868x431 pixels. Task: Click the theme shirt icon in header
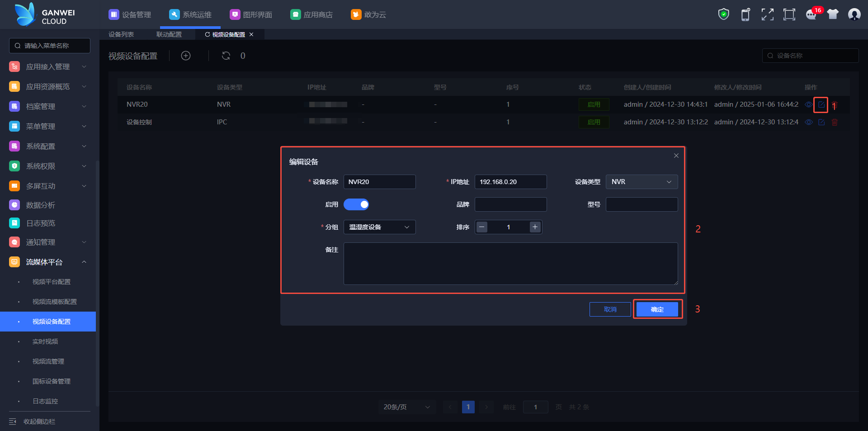tap(833, 14)
